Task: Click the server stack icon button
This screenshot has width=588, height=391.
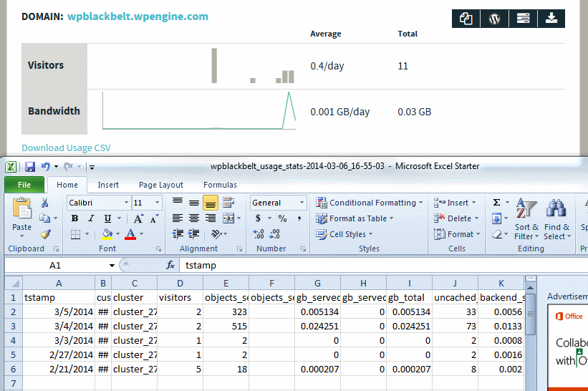Action: pyautogui.click(x=523, y=19)
